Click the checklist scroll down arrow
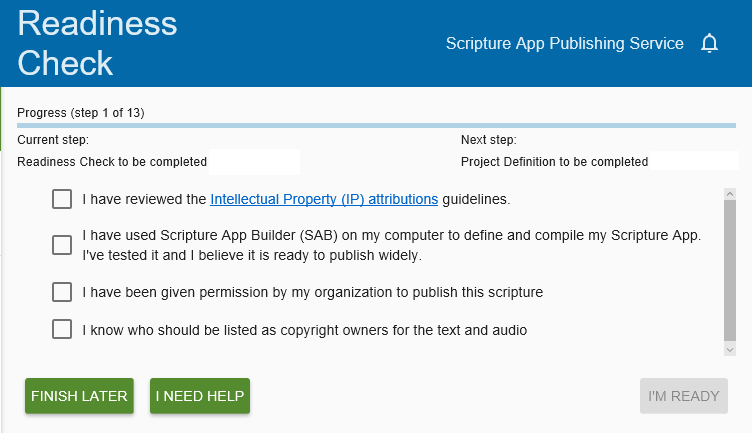Screen dimensions: 752x433 click(x=729, y=349)
